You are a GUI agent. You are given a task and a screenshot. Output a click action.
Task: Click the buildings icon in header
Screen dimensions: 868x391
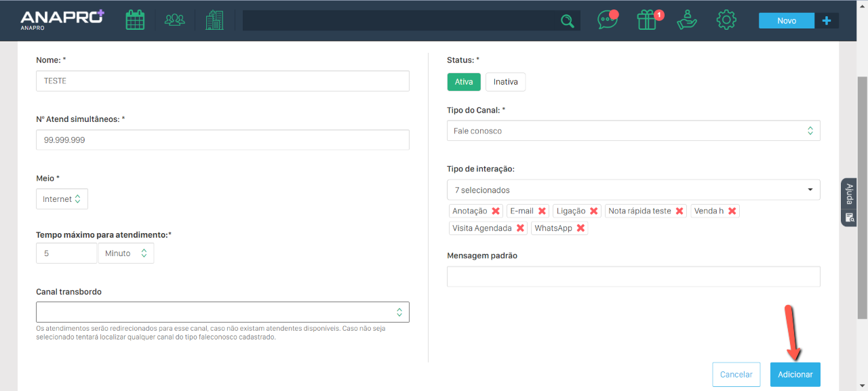214,20
